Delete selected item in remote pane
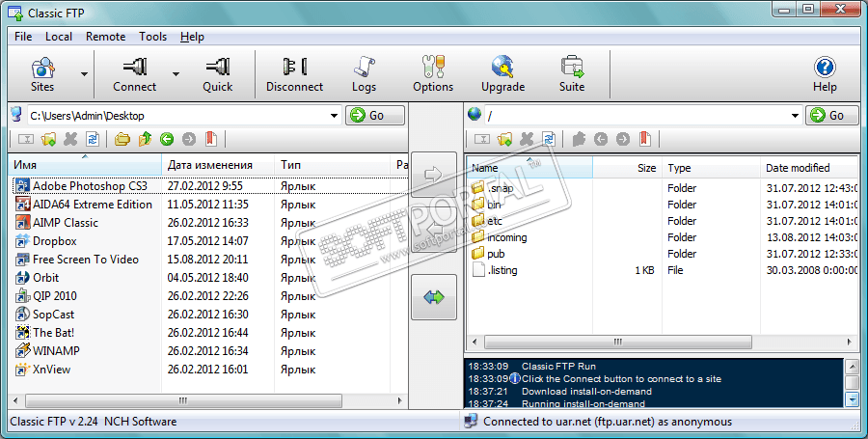This screenshot has height=439, width=868. (x=527, y=139)
